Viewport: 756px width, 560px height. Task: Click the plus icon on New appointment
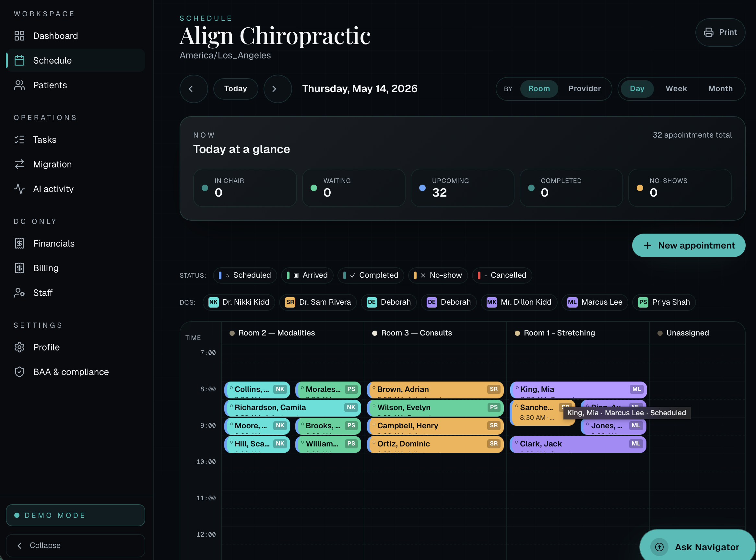648,245
